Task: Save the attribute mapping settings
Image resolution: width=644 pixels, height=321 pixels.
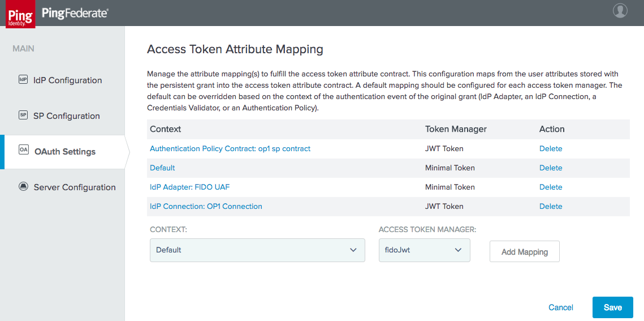Action: 613,307
